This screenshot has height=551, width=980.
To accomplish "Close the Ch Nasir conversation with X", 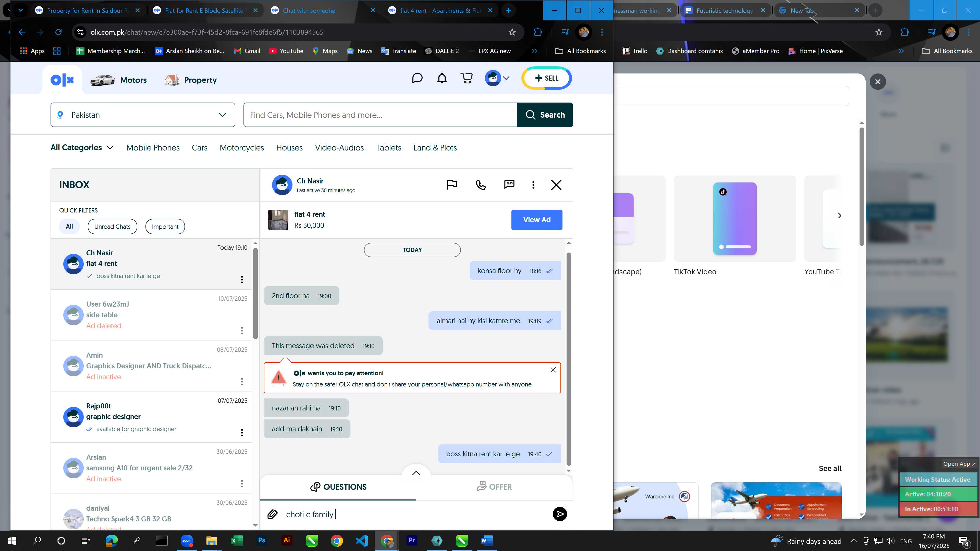I will tap(556, 185).
